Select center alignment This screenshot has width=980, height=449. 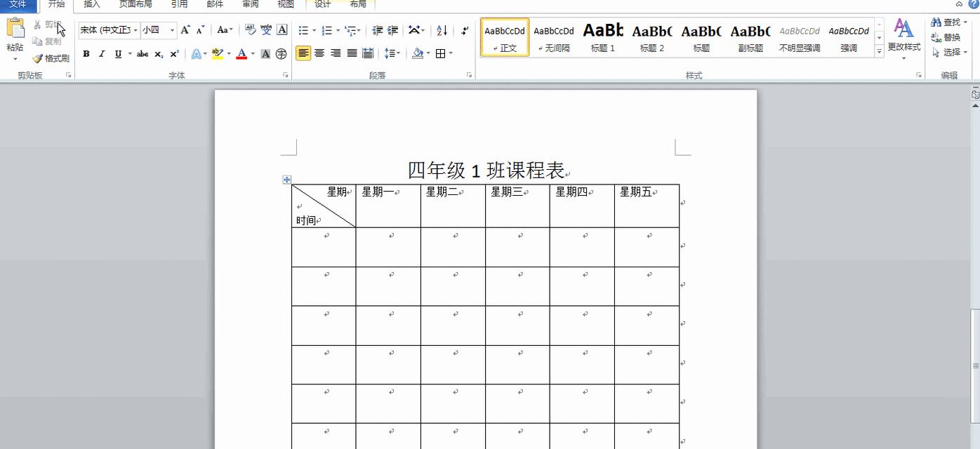(x=319, y=53)
